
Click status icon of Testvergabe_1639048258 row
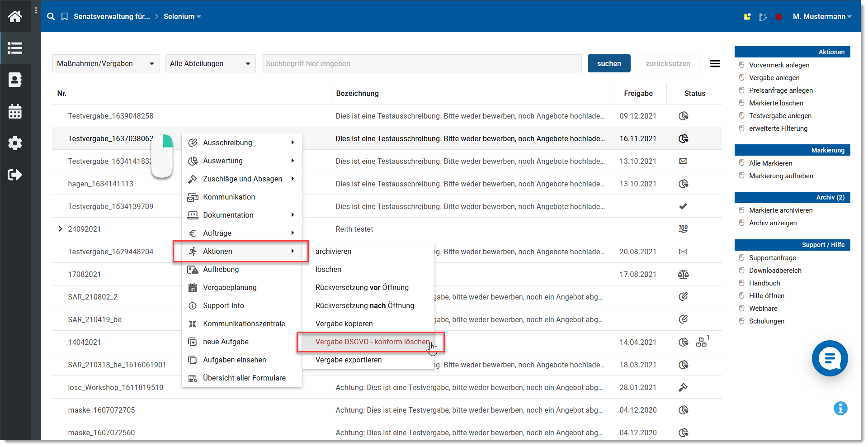pyautogui.click(x=683, y=116)
